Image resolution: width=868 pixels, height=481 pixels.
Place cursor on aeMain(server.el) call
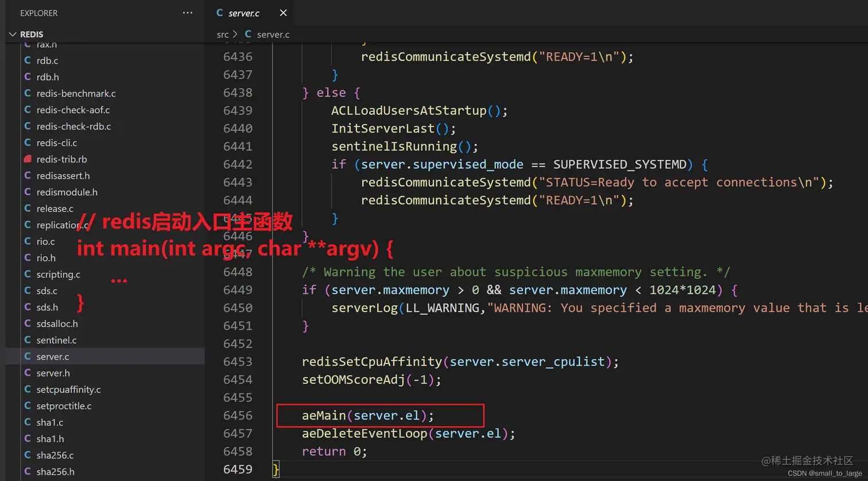tap(368, 416)
